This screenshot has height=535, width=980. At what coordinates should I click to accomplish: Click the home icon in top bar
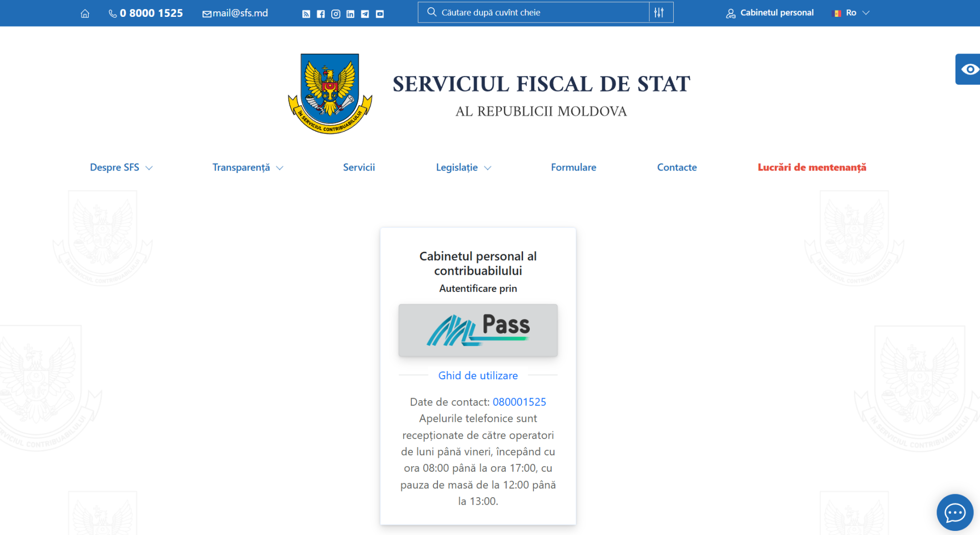click(x=85, y=13)
